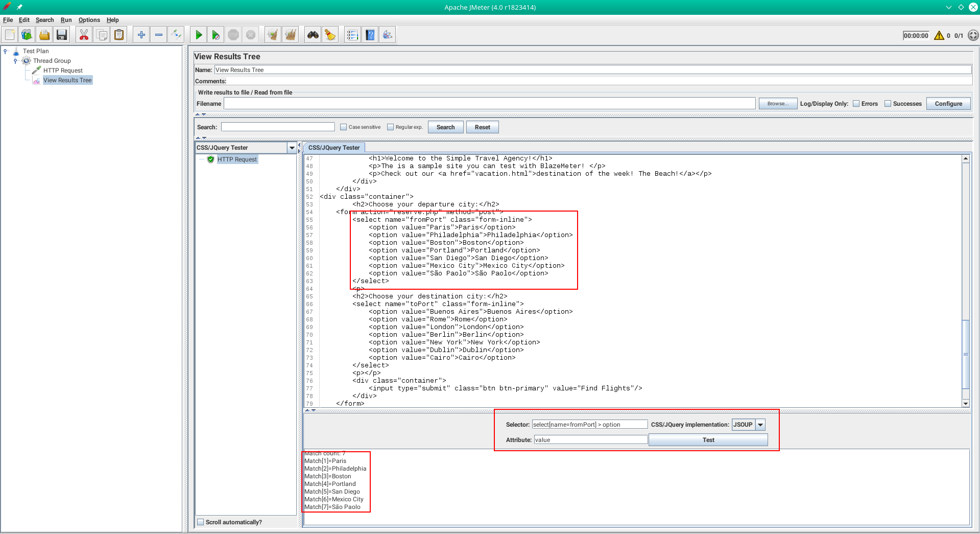Screen dimensions: 980x534
Task: Open the Run menu
Action: pyautogui.click(x=66, y=20)
